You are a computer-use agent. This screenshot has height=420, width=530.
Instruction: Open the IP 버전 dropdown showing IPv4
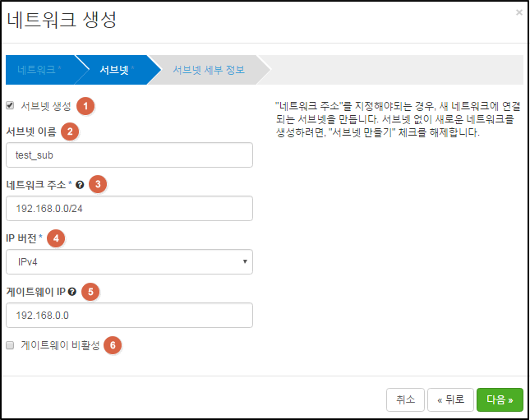coord(129,261)
